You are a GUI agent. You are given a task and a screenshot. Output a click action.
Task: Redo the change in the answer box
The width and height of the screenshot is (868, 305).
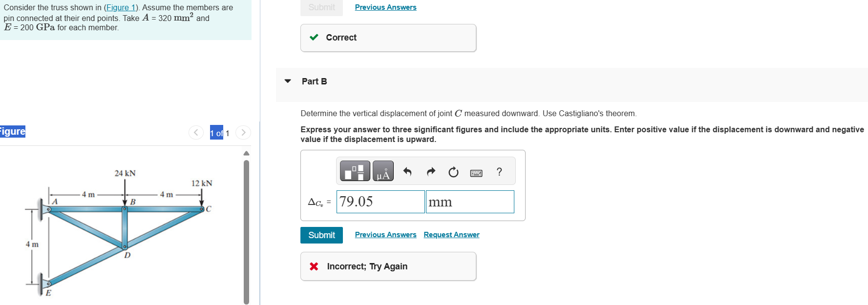430,171
